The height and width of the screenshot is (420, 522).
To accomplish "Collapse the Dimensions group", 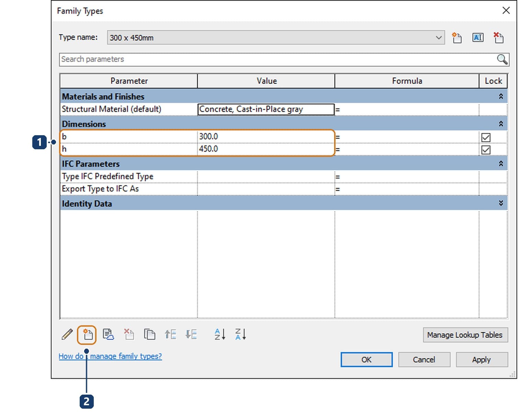I will [501, 124].
